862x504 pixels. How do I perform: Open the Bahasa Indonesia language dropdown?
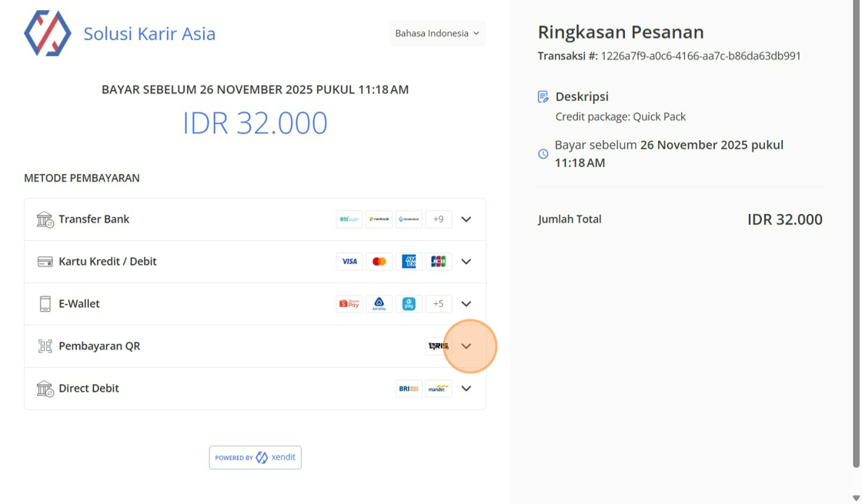tap(437, 33)
